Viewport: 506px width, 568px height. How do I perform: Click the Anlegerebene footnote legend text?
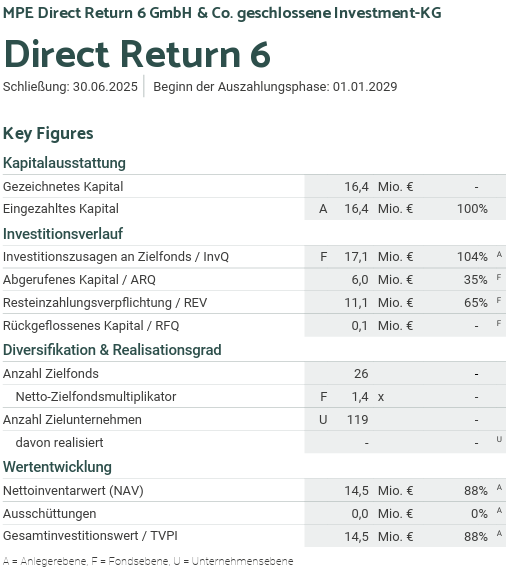click(x=45, y=561)
